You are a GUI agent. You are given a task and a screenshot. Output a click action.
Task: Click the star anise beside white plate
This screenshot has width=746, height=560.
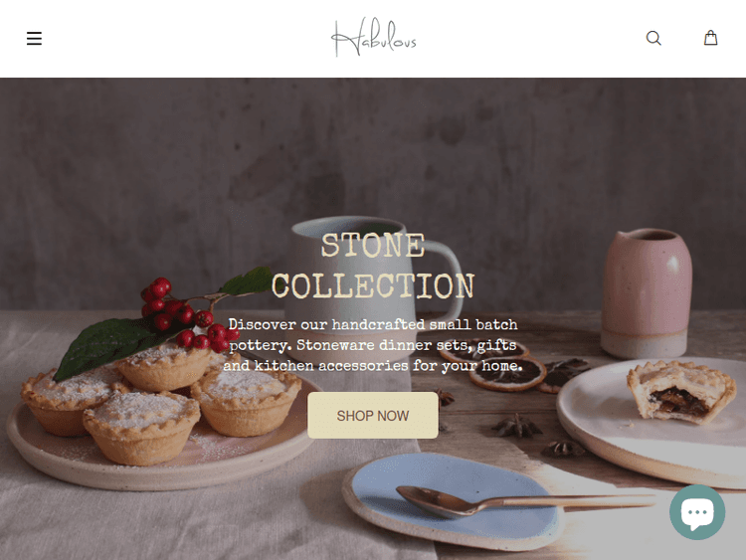pyautogui.click(x=516, y=426)
